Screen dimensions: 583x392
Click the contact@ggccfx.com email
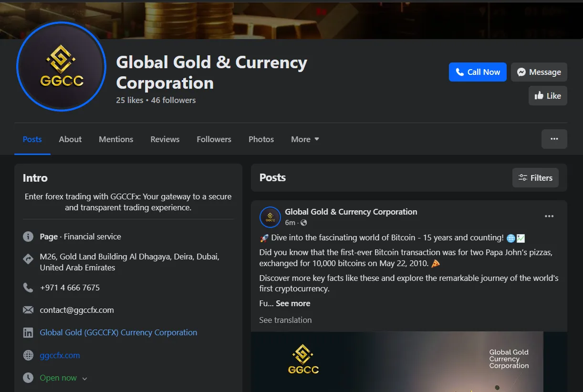[77, 310]
